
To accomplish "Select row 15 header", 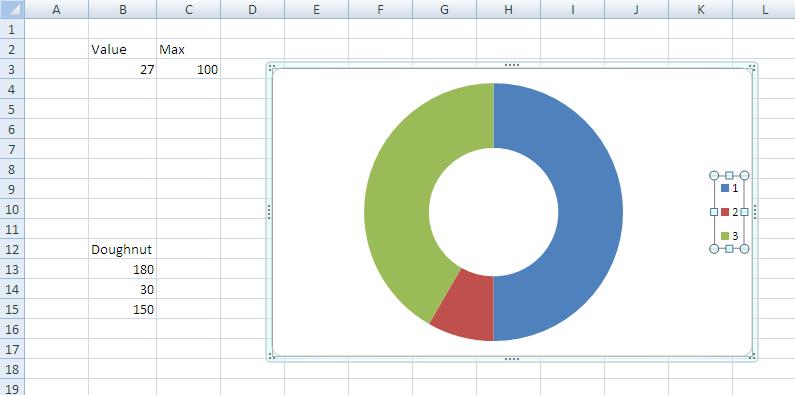I will (x=12, y=309).
